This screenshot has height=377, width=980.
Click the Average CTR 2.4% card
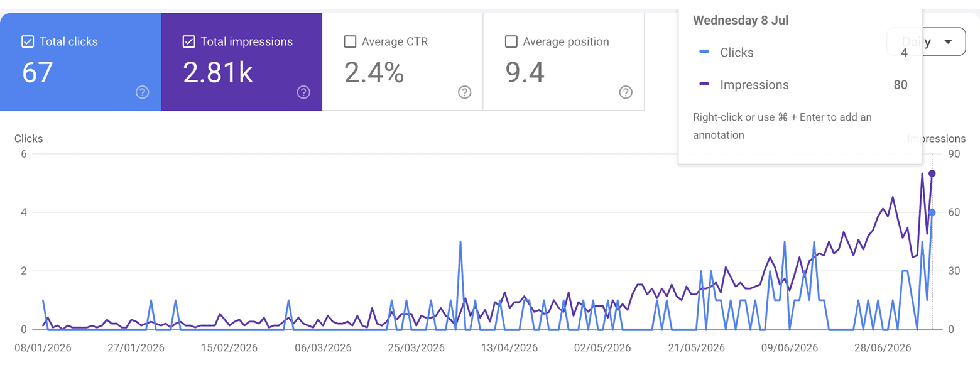pos(403,62)
